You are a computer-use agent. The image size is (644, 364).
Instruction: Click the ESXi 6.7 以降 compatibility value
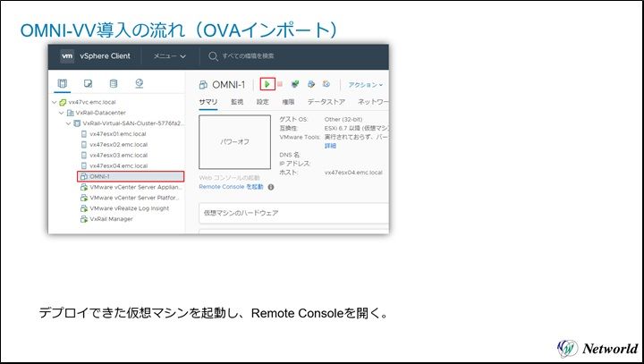[x=357, y=129]
